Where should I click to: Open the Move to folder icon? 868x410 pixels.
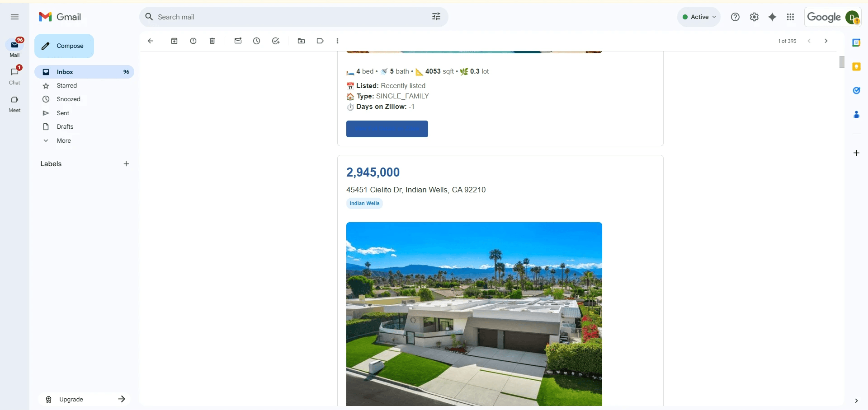pyautogui.click(x=301, y=41)
